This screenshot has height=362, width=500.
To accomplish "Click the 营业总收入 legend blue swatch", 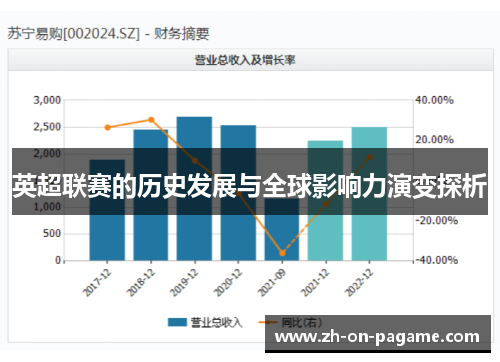I will (x=177, y=322).
